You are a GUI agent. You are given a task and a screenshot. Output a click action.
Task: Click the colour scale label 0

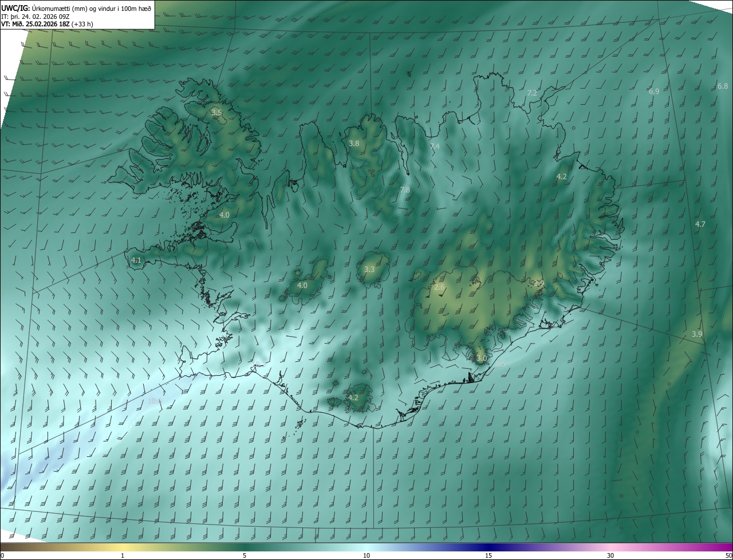2,555
